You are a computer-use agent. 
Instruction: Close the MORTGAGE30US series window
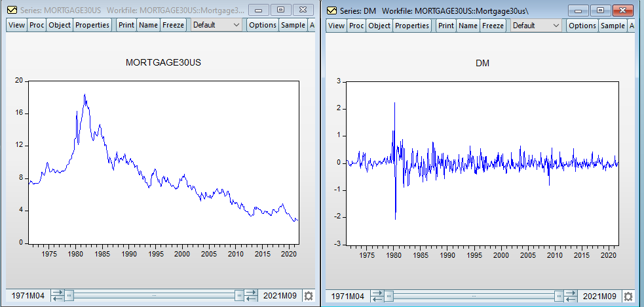pos(302,9)
